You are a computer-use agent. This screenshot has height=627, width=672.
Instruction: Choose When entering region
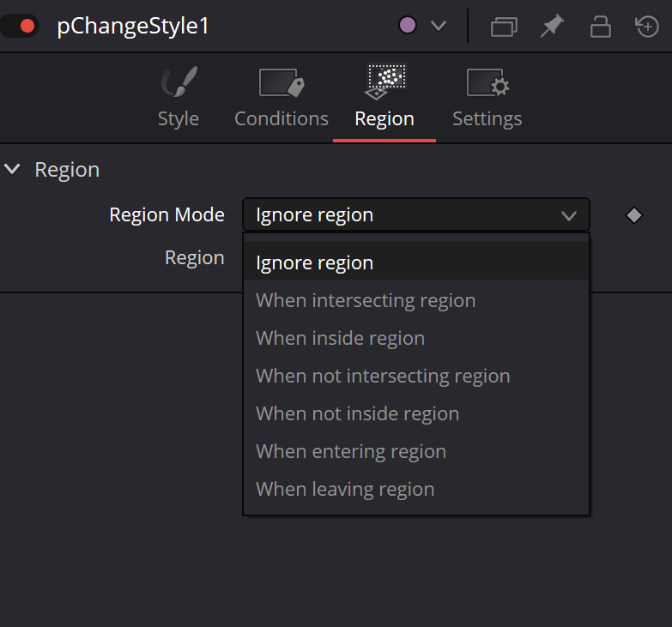pos(416,451)
